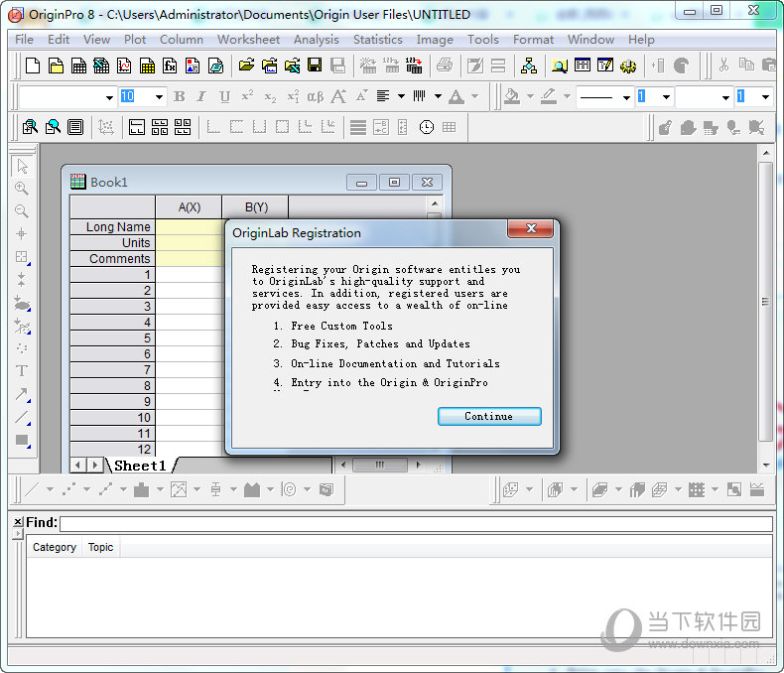Open the Format menu
The width and height of the screenshot is (784, 673).
pos(533,40)
